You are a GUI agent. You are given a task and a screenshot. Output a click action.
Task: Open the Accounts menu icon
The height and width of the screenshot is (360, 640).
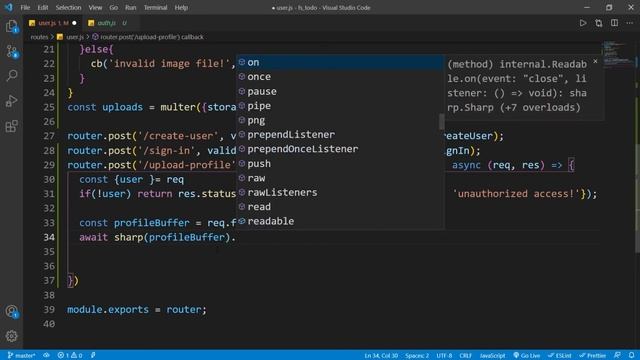pyautogui.click(x=11, y=312)
